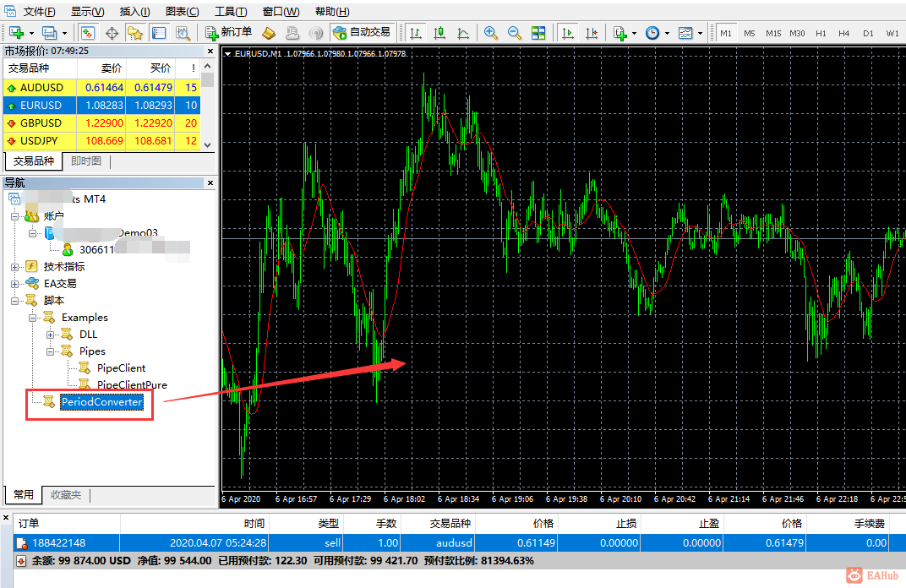Open the MetaEditor book icon
The image size is (906, 588).
pos(269,33)
